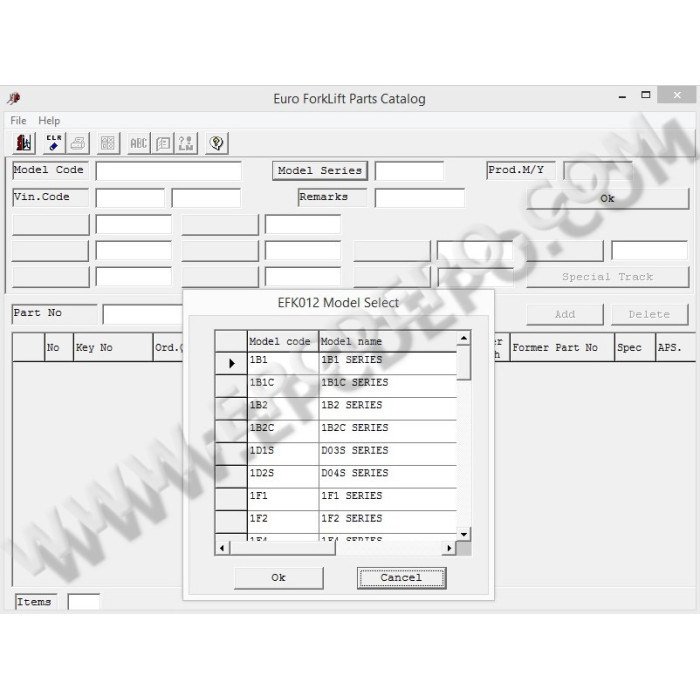700x700 pixels.
Task: Select model code 1D2S cell
Action: click(x=283, y=477)
